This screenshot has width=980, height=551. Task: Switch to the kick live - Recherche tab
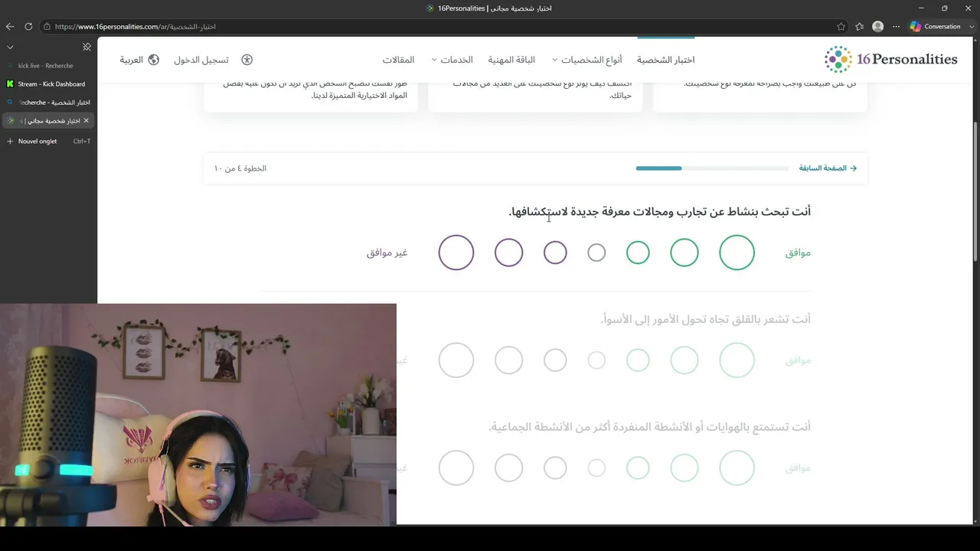click(47, 66)
